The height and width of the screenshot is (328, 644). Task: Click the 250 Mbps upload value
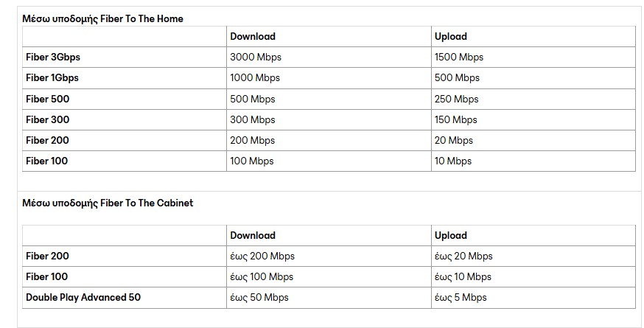pos(456,99)
